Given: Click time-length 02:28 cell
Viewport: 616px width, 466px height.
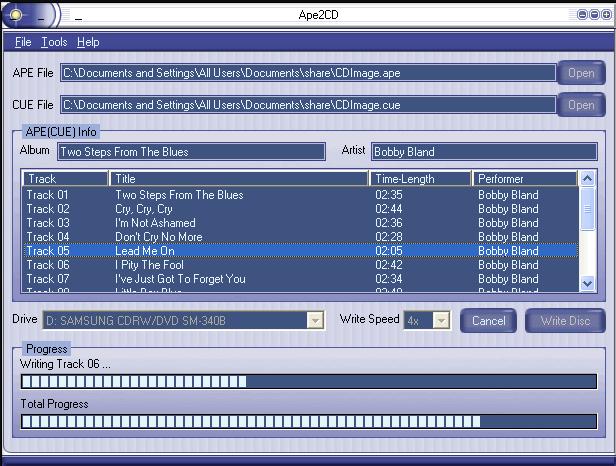Looking at the screenshot, I should [x=389, y=237].
